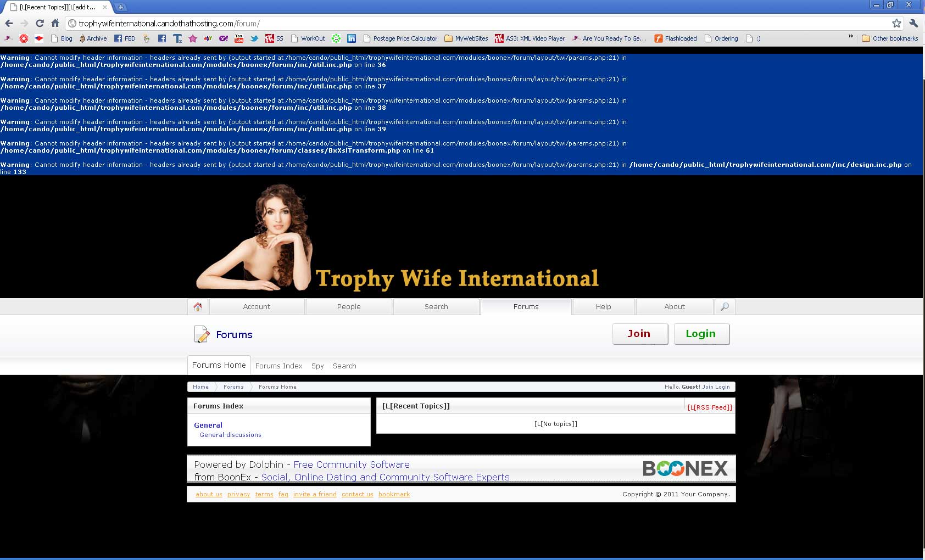
Task: Switch to the Forums Index tab
Action: click(279, 366)
